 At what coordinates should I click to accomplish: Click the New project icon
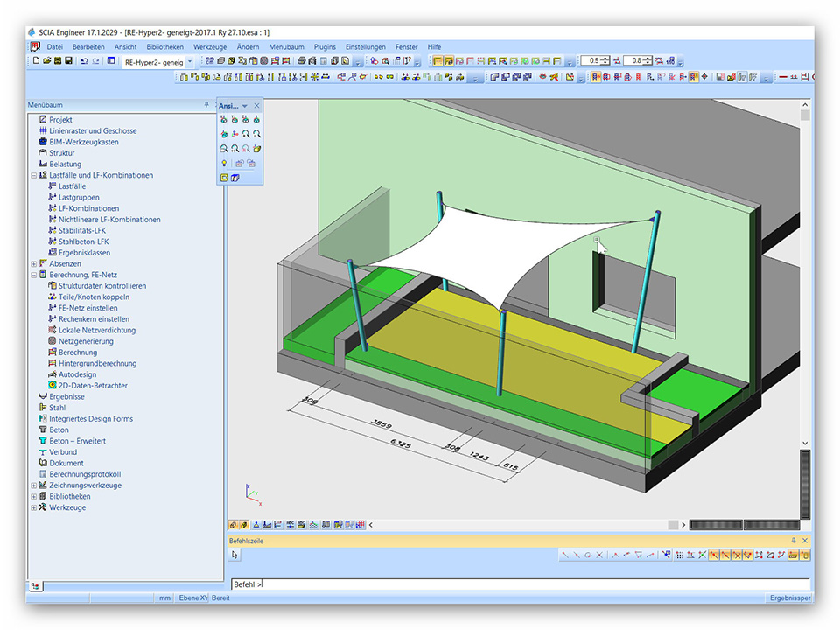[x=36, y=61]
